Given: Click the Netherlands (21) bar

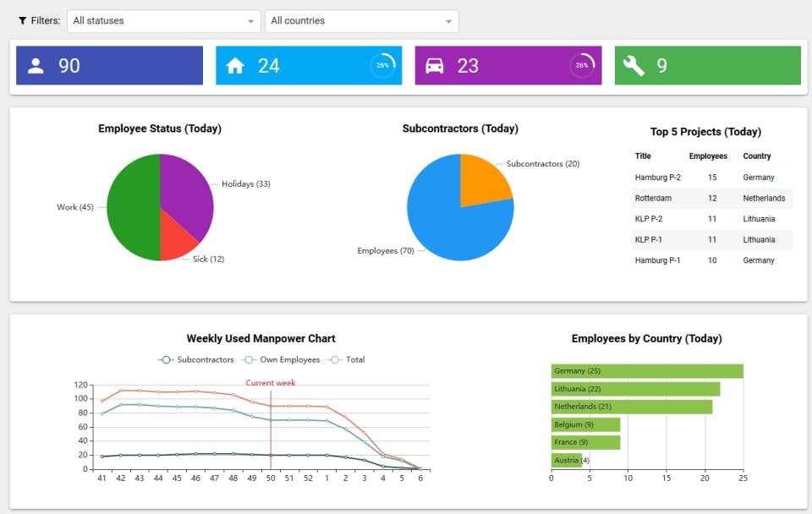Looking at the screenshot, I should pos(632,407).
